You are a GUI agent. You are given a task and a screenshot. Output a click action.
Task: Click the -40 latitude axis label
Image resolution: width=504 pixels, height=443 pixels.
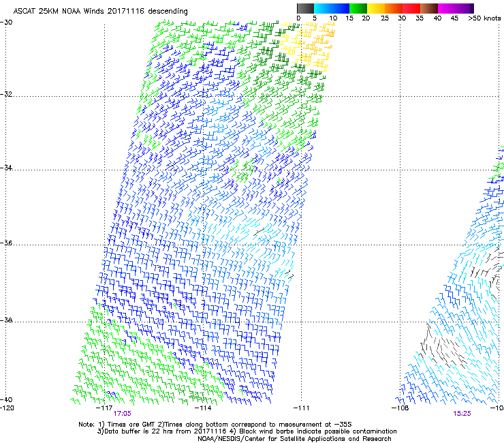click(x=6, y=399)
